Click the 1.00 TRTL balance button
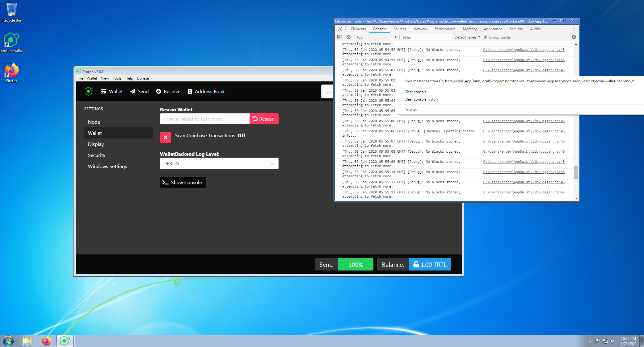Viewport: 644px width, 347px height. pyautogui.click(x=430, y=265)
